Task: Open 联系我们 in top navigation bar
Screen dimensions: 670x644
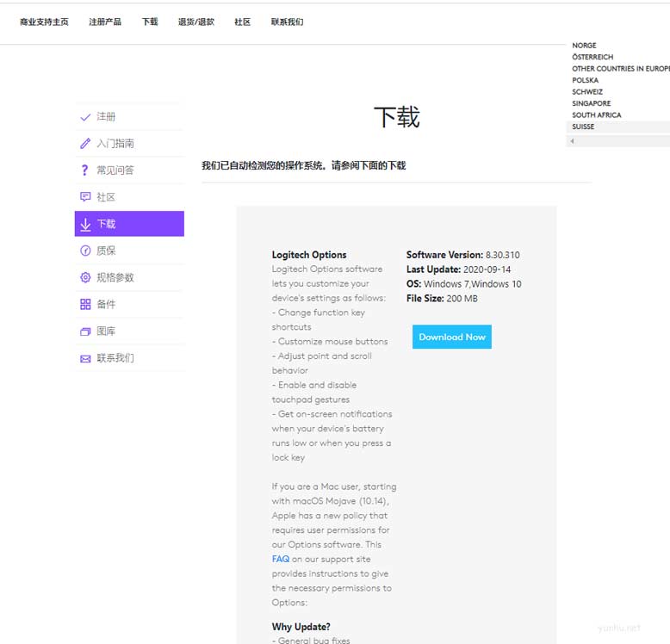Action: pos(287,22)
